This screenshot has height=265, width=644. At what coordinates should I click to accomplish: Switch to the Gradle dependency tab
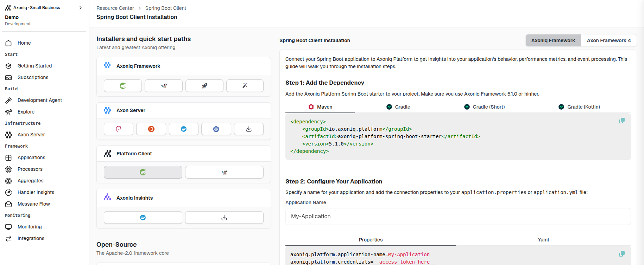click(x=398, y=107)
